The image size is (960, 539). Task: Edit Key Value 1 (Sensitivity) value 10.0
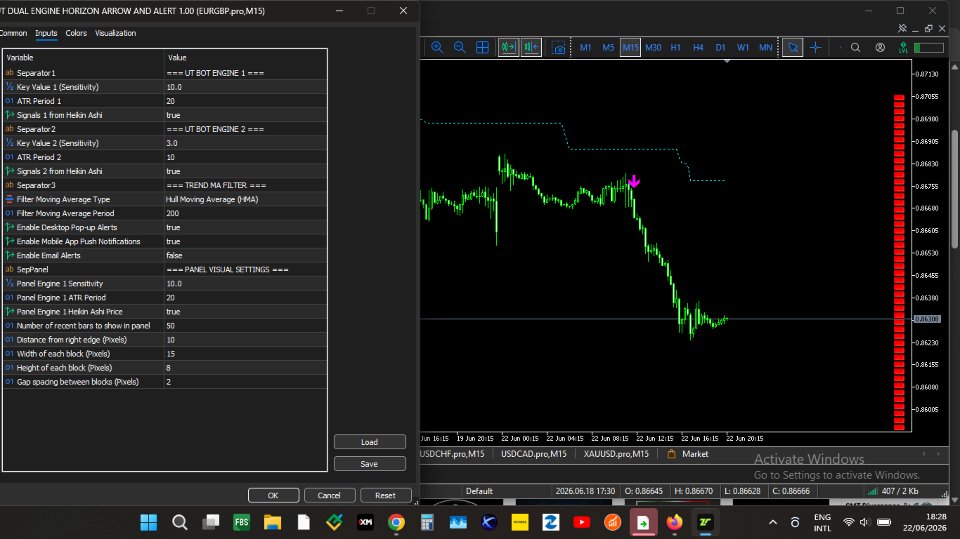point(246,87)
